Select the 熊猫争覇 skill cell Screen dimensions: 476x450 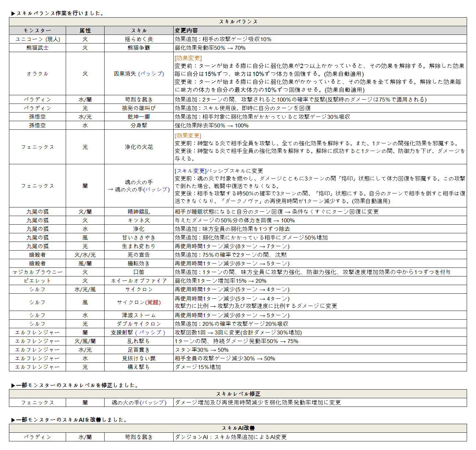[139, 48]
